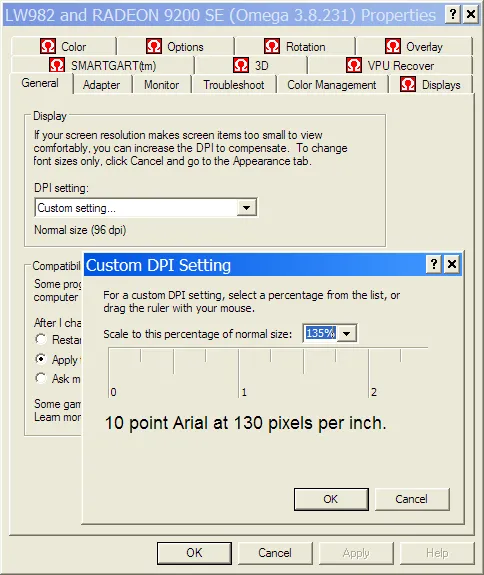Click the Custom setting... combo box field

(x=146, y=208)
